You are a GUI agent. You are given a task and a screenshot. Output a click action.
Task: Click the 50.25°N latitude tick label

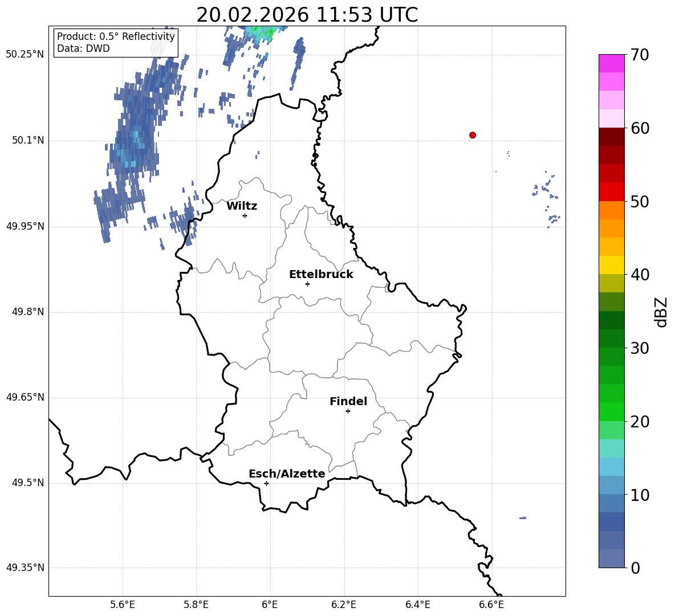25,55
